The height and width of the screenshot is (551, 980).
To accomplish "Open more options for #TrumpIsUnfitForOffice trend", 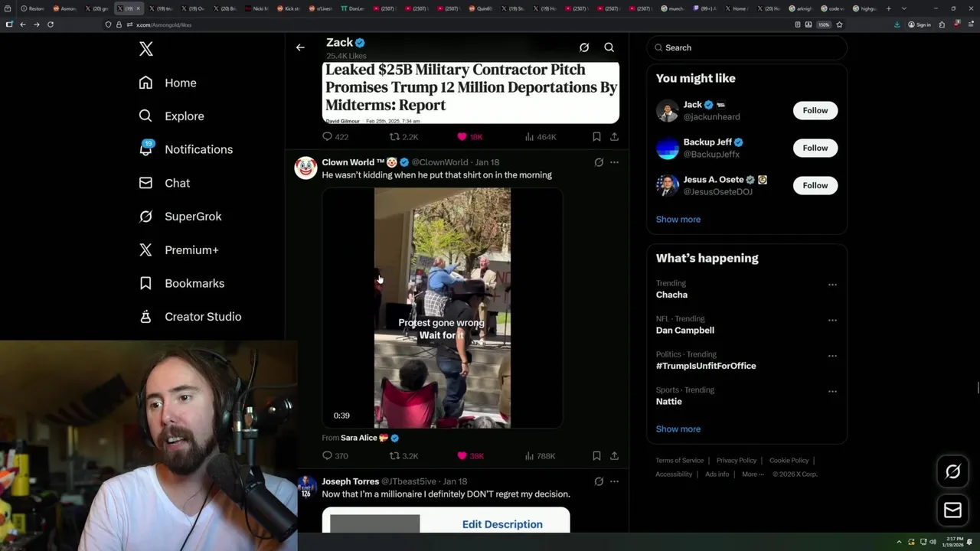I will point(832,356).
